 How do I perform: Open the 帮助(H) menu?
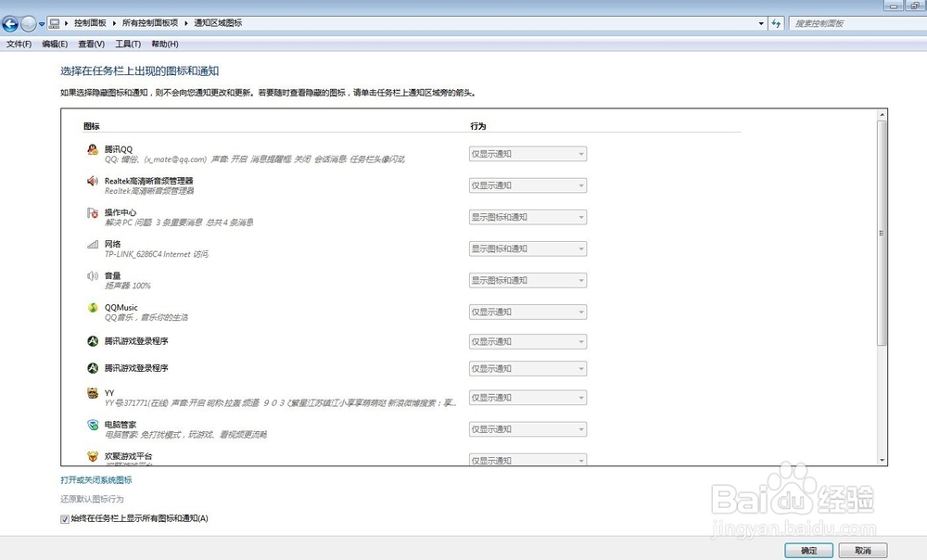[165, 44]
